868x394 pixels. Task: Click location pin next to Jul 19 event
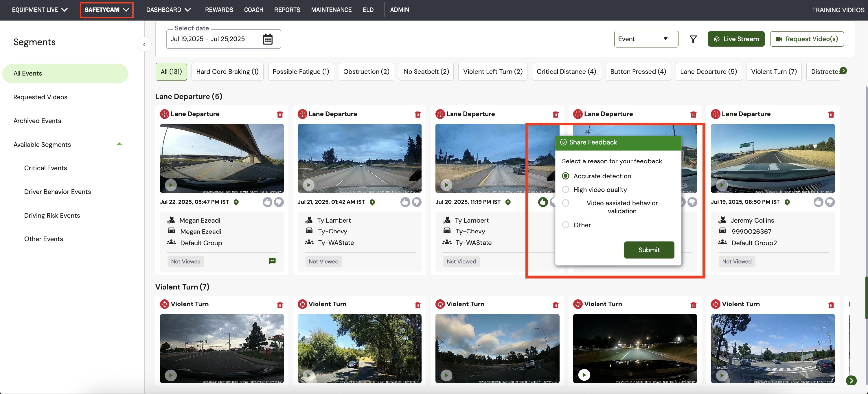787,202
